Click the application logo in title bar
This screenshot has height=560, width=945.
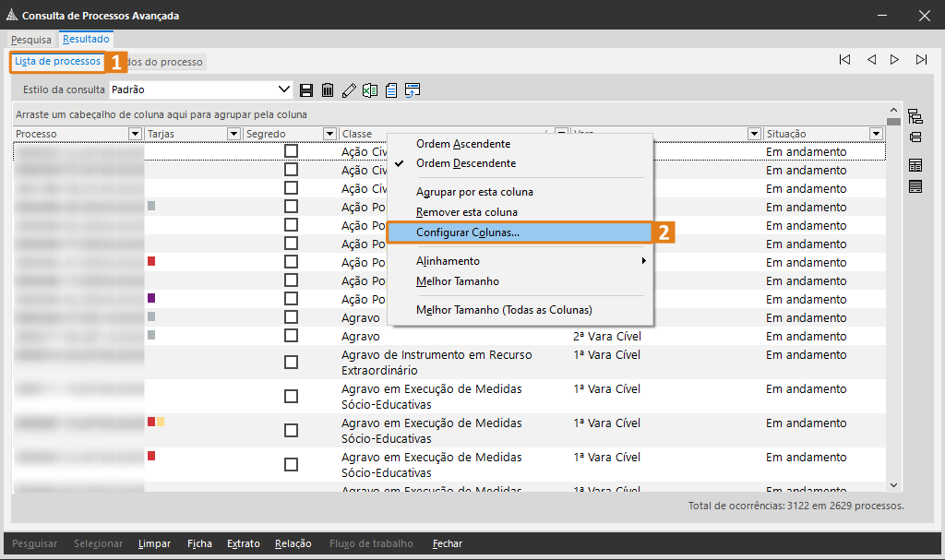point(11,15)
